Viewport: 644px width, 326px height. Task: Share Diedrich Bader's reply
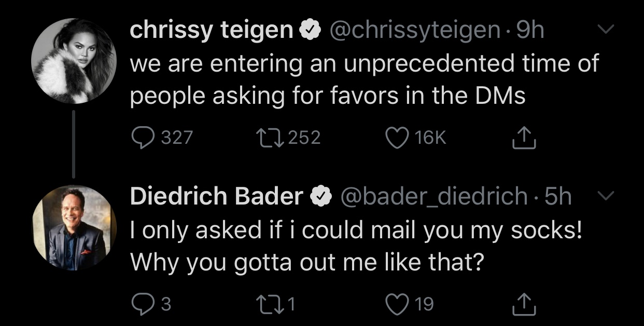(x=523, y=304)
